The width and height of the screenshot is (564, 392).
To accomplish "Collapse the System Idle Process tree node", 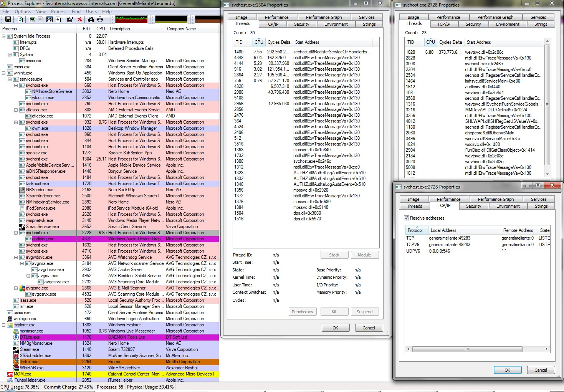I will (x=4, y=36).
